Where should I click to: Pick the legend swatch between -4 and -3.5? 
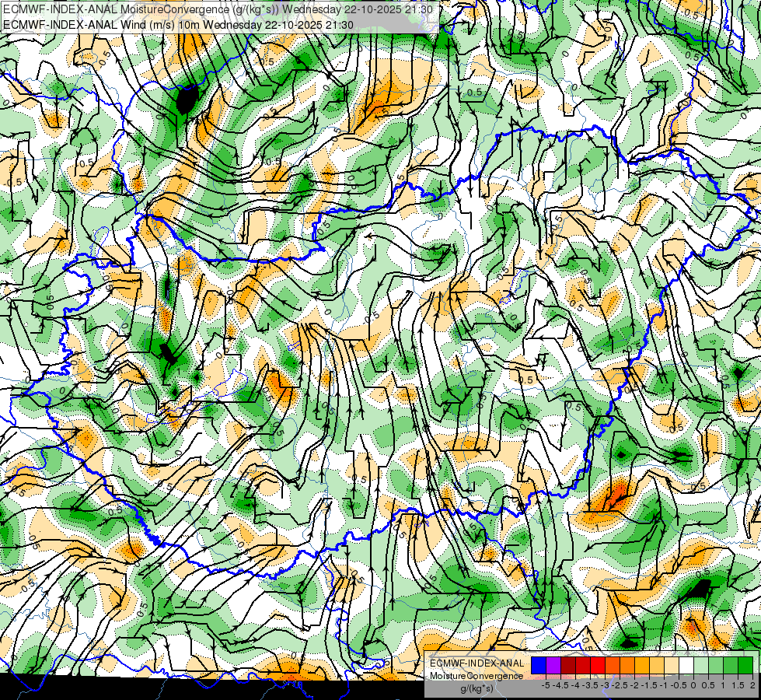(x=583, y=665)
